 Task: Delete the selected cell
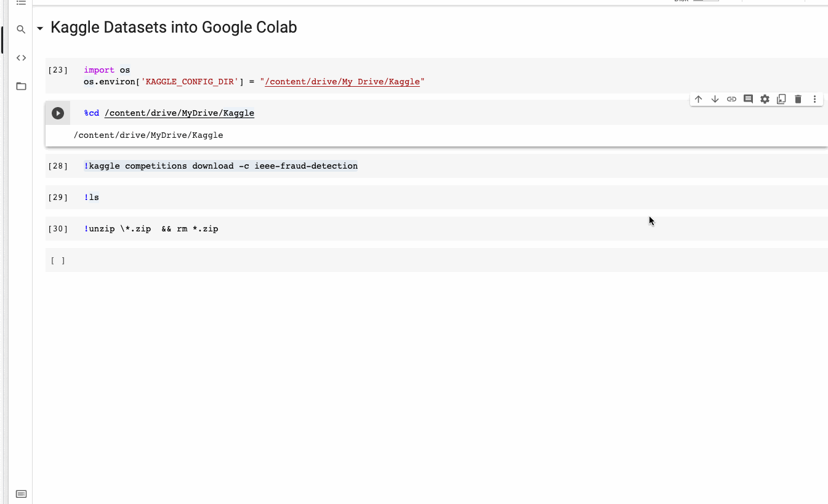pos(798,99)
